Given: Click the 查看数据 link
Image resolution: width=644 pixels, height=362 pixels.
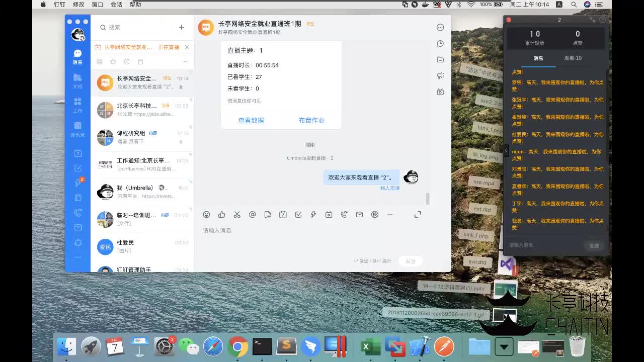Looking at the screenshot, I should 251,121.
